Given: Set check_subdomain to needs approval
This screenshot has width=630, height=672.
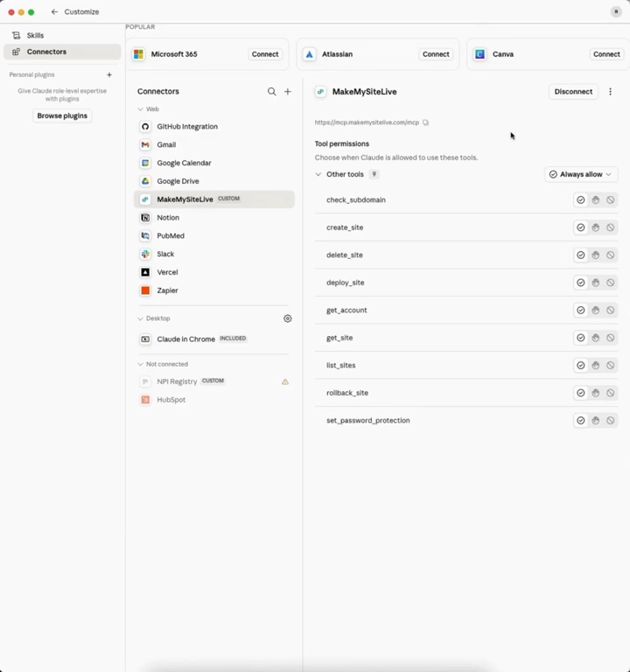Looking at the screenshot, I should click(596, 200).
